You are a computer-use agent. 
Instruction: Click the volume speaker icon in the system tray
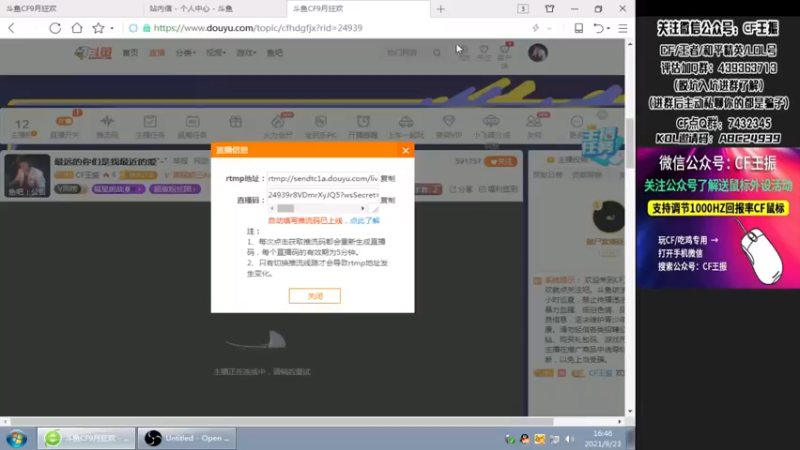[x=570, y=439]
